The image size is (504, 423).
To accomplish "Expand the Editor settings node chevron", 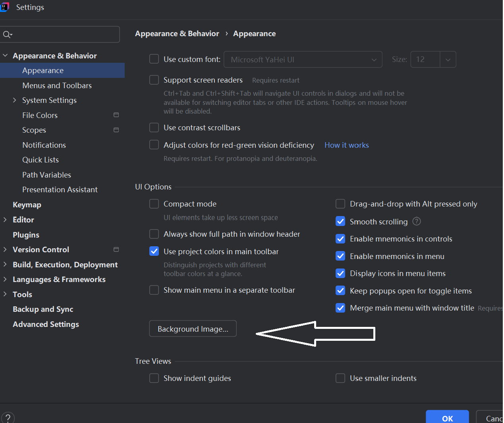I will [x=5, y=220].
